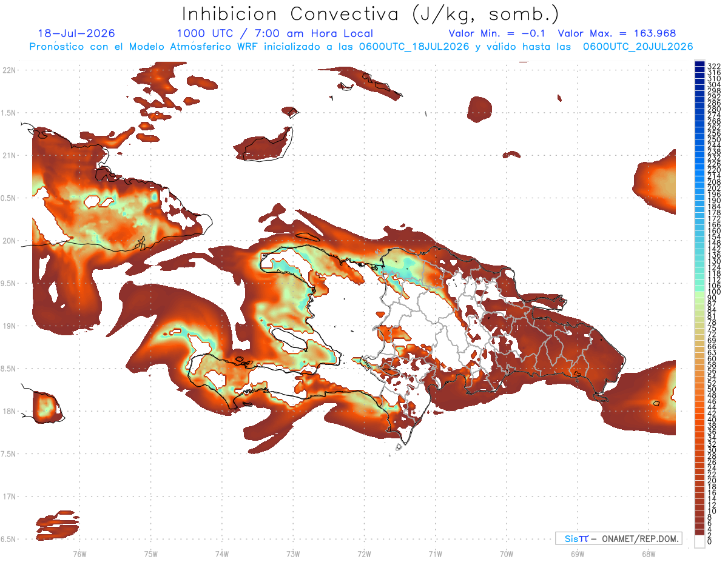Click the '72W' longitude label
728x562 pixels.
pyautogui.click(x=364, y=554)
